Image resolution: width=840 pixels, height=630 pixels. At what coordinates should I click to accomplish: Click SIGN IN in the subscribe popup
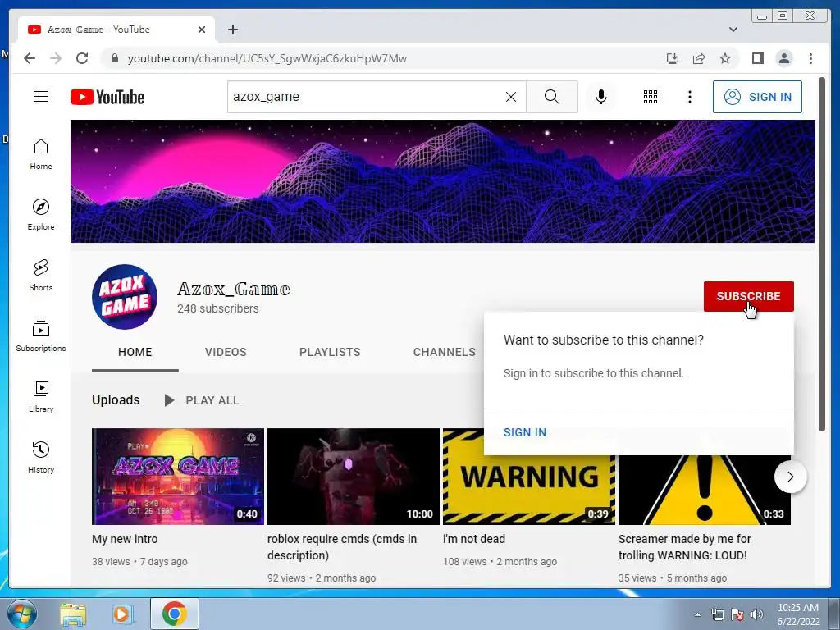pos(525,432)
